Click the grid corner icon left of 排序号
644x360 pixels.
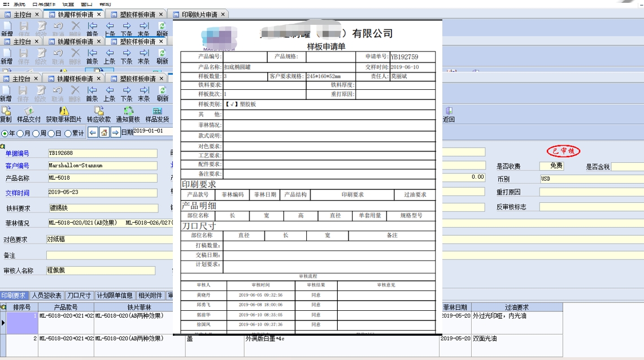pyautogui.click(x=3, y=307)
